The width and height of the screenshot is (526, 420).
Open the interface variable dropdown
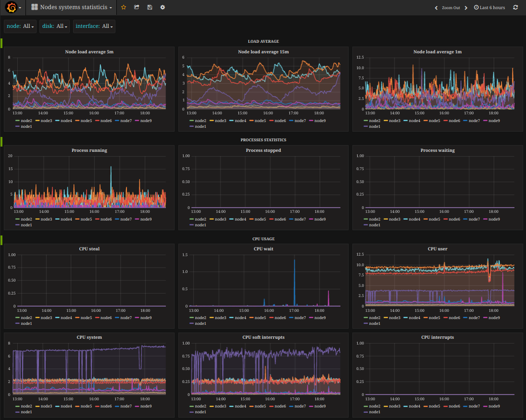coord(107,26)
